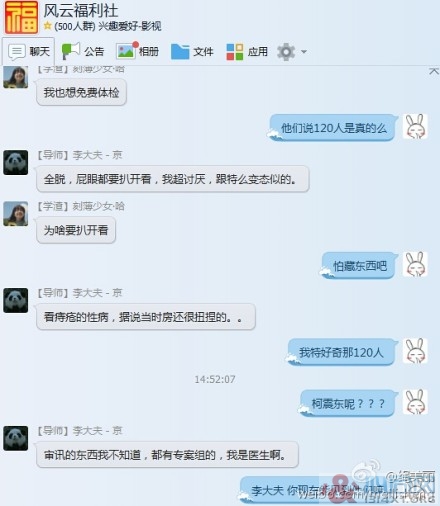Open the 相册 album icon
This screenshot has height=506, width=440.
pos(127,51)
